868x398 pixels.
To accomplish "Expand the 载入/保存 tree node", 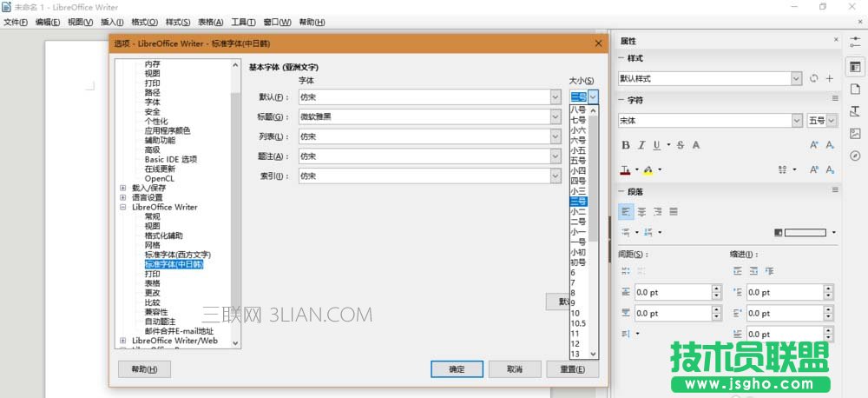I will pos(123,188).
